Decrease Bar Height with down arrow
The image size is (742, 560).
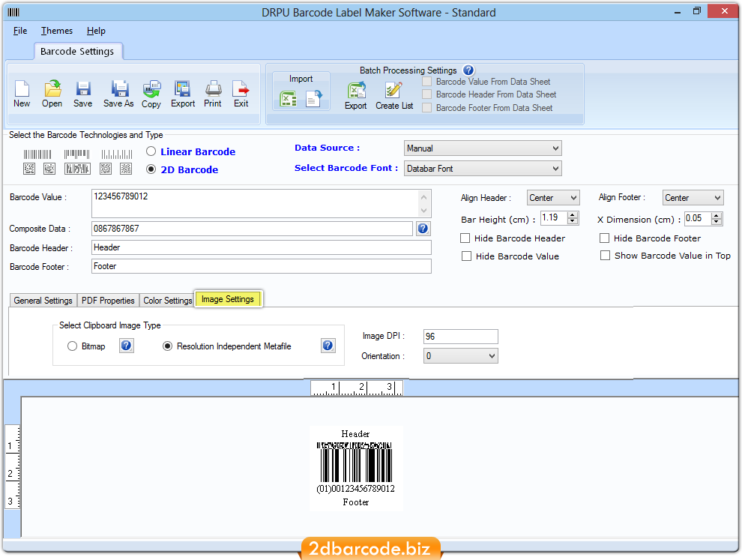coord(573,221)
